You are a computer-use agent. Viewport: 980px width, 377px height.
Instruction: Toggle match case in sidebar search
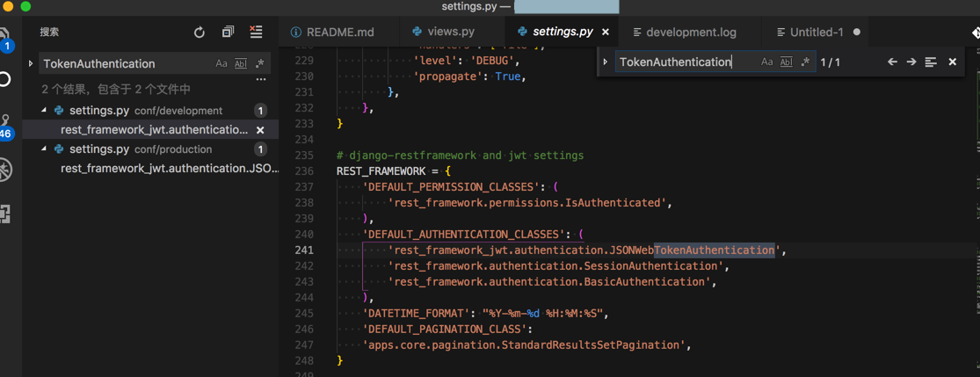tap(221, 63)
